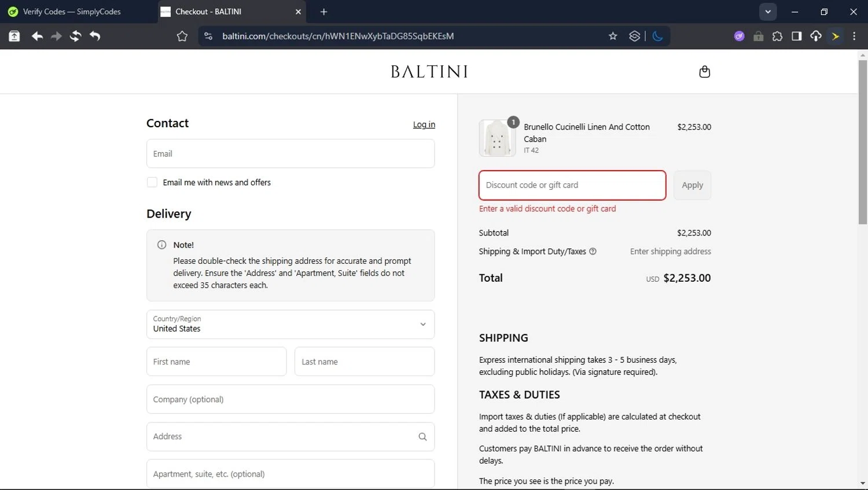The image size is (868, 490).
Task: Click the upload page icon in toolbar
Action: click(14, 36)
